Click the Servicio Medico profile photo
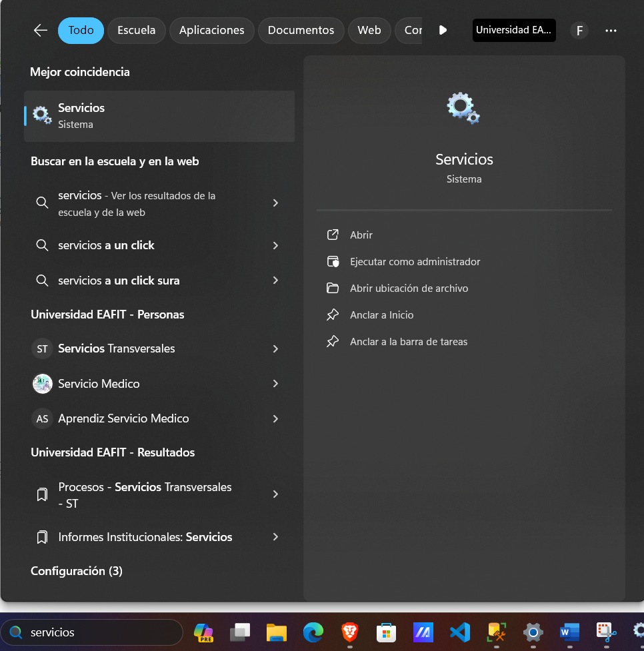This screenshot has height=651, width=644. coord(42,384)
